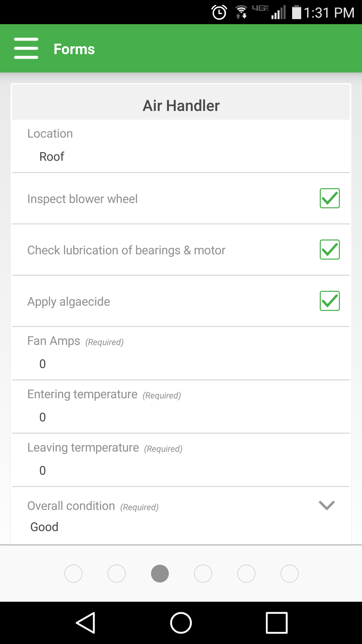Viewport: 362px width, 644px height.
Task: Open the hamburger navigation menu
Action: pyautogui.click(x=26, y=48)
